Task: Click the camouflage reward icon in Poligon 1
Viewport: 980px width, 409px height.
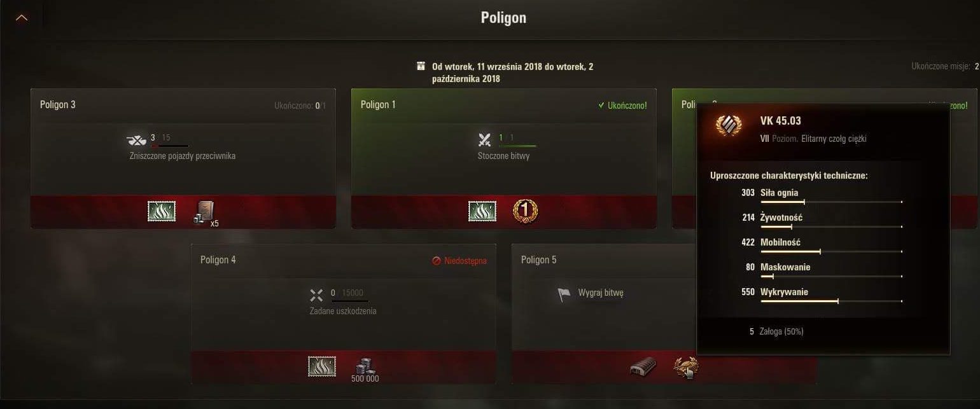Action: click(x=482, y=211)
